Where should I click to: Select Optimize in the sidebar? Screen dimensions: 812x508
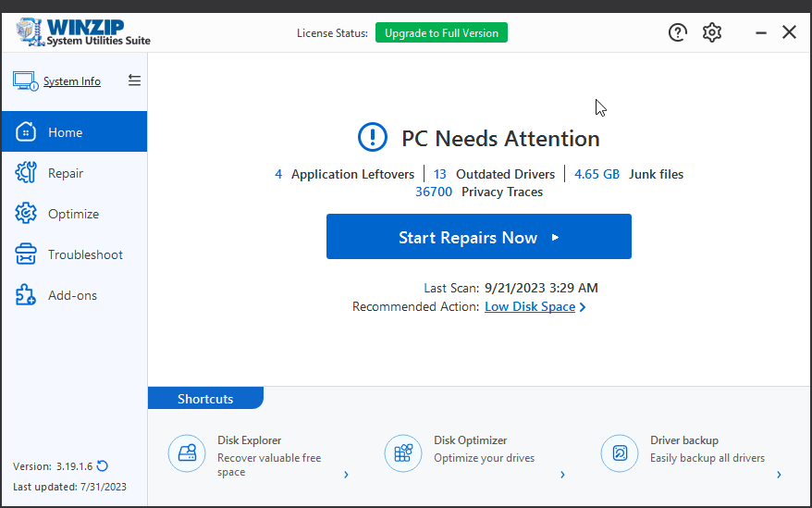(x=74, y=214)
